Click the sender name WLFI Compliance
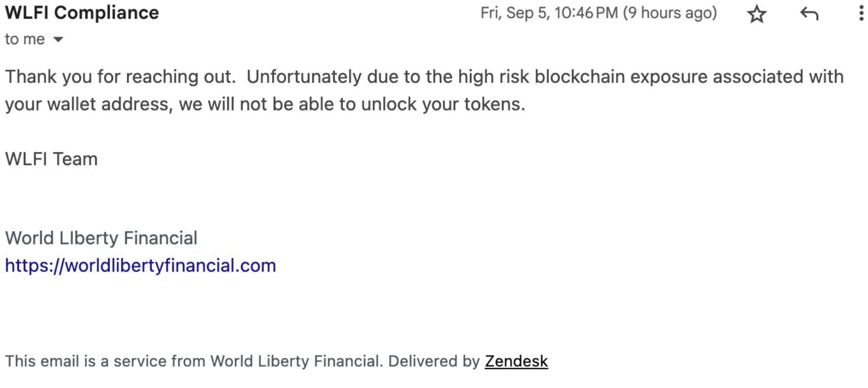 (82, 13)
